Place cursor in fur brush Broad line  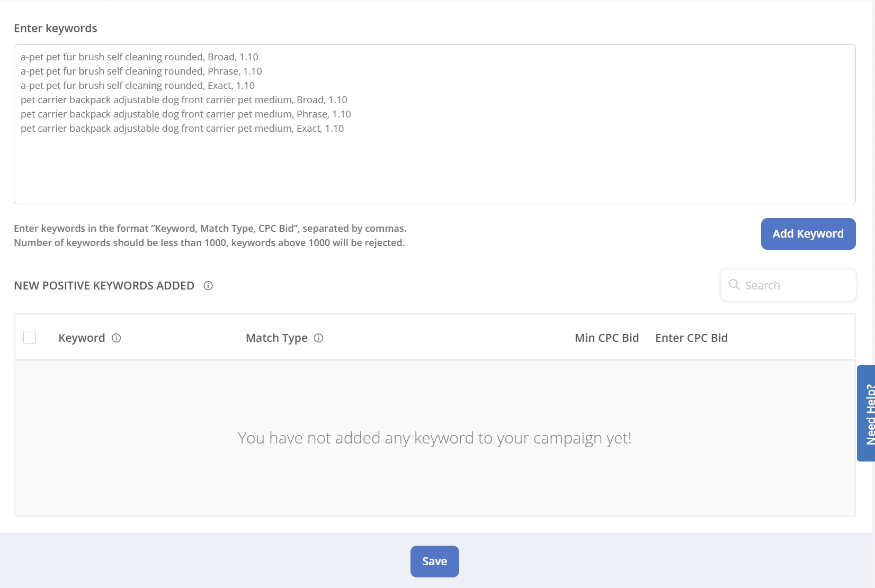pyautogui.click(x=139, y=57)
